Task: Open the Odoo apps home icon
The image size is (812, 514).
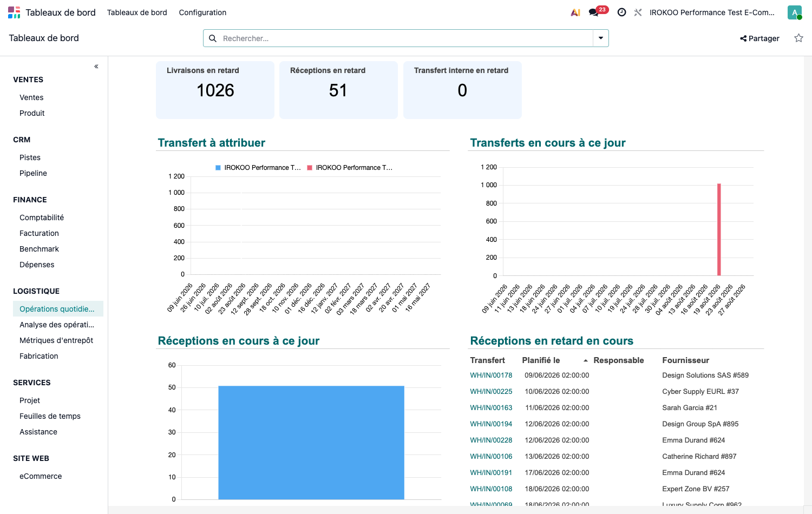Action: pyautogui.click(x=14, y=12)
